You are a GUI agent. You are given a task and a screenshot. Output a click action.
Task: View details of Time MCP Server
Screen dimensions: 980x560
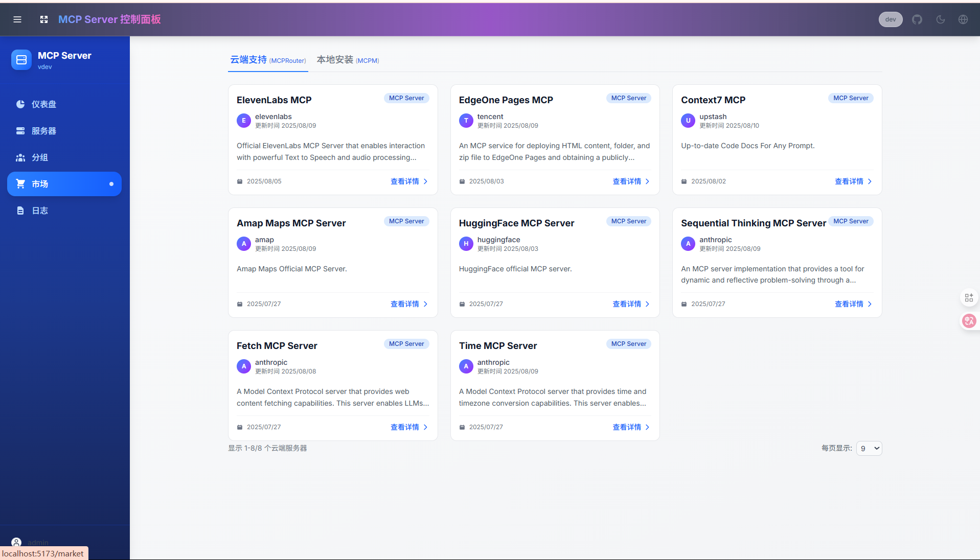tap(631, 427)
